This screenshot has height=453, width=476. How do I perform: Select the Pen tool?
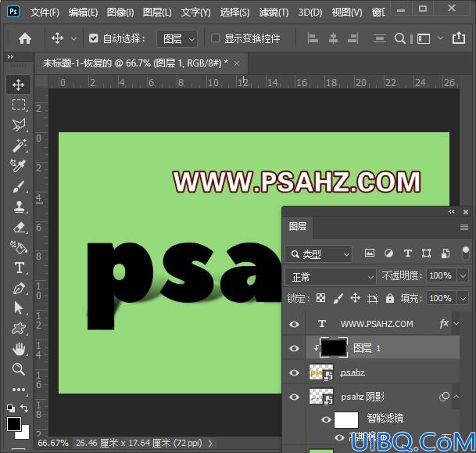(19, 288)
